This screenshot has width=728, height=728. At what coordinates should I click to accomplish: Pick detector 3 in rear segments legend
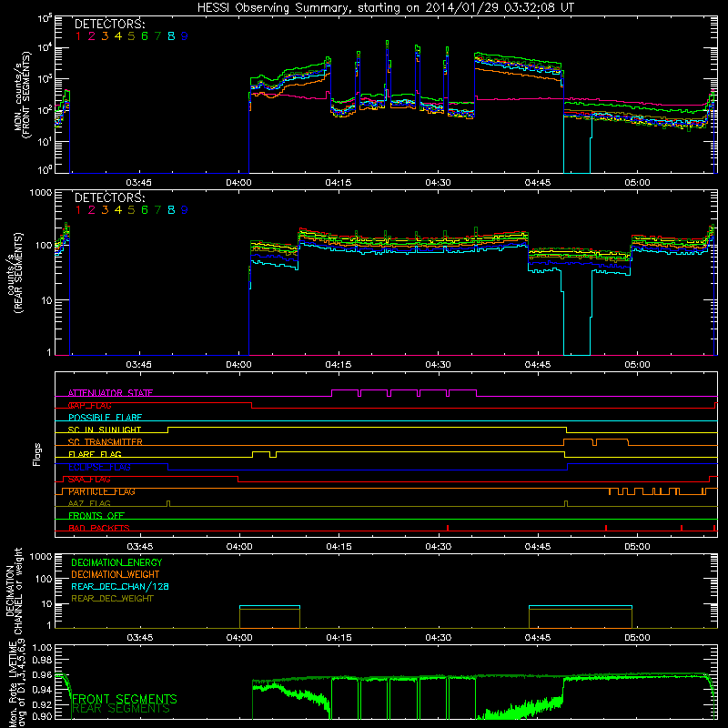[105, 210]
